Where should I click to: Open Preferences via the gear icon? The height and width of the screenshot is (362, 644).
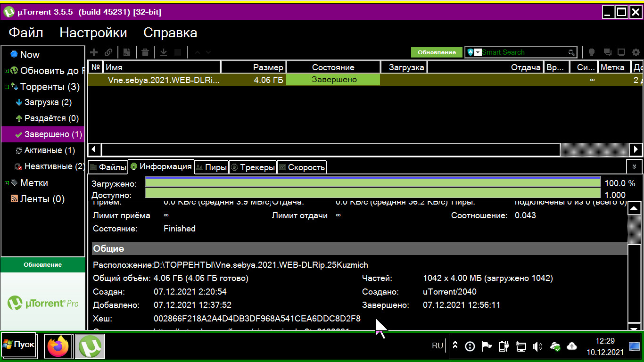(x=636, y=52)
